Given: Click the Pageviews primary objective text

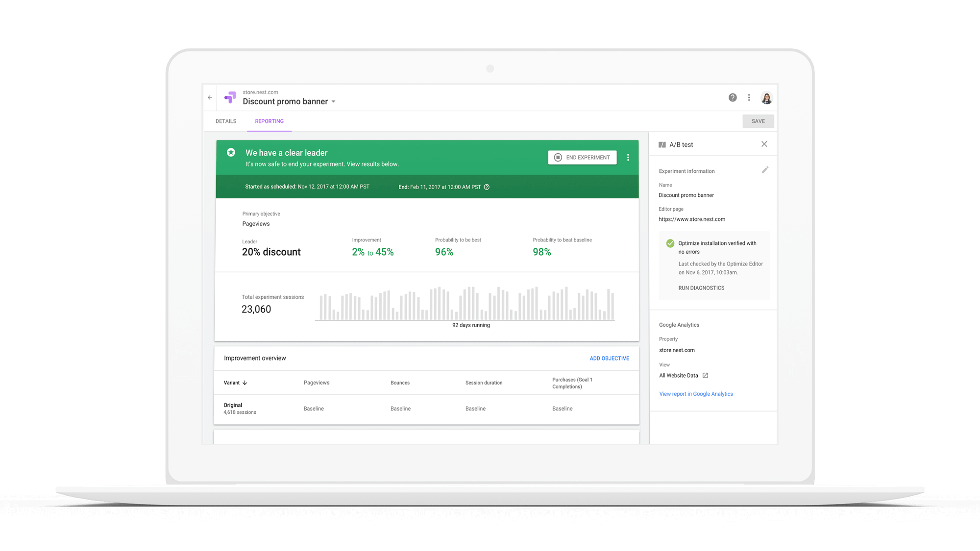Looking at the screenshot, I should pyautogui.click(x=256, y=224).
